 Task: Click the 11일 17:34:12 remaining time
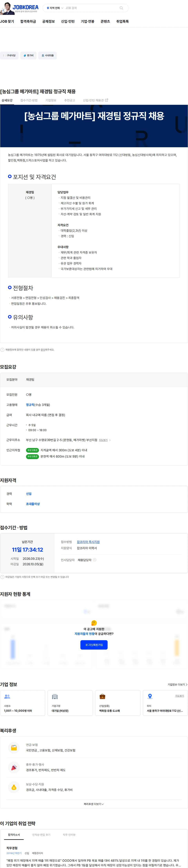[x=27, y=550]
